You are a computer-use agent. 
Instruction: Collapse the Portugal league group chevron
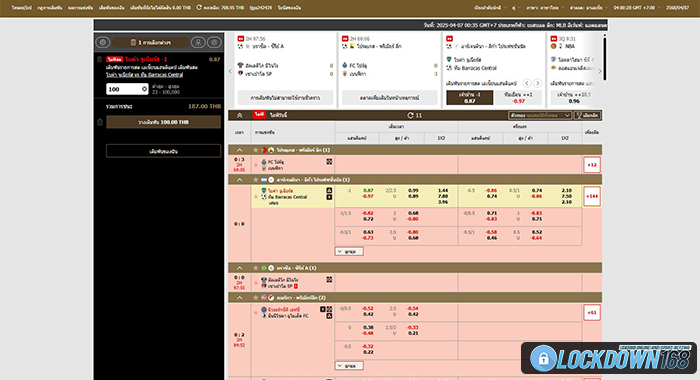(240, 150)
